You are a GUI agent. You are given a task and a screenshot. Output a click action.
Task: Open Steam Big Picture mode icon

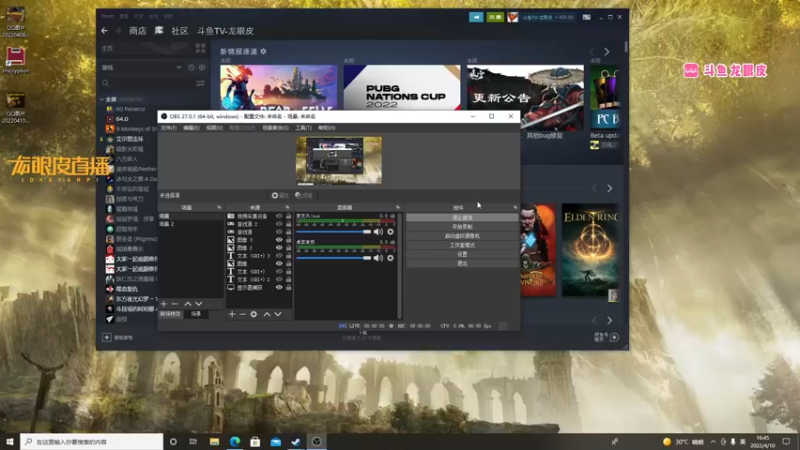tap(587, 17)
